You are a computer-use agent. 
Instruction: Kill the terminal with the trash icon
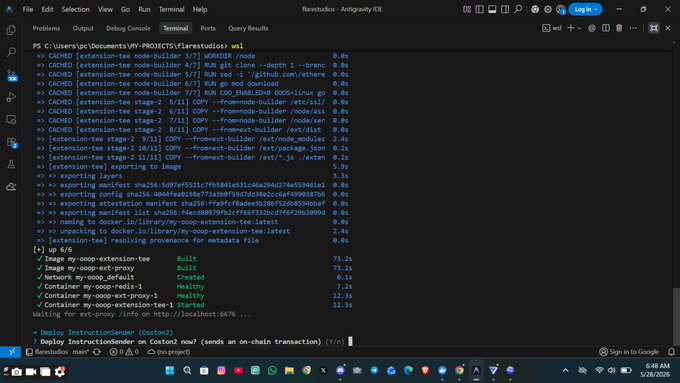[619, 28]
